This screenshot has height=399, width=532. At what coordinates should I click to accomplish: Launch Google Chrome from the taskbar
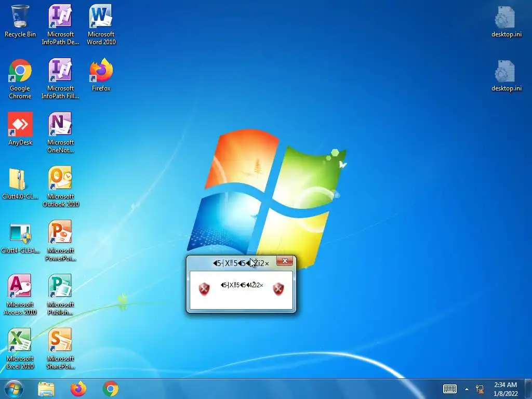click(x=111, y=389)
